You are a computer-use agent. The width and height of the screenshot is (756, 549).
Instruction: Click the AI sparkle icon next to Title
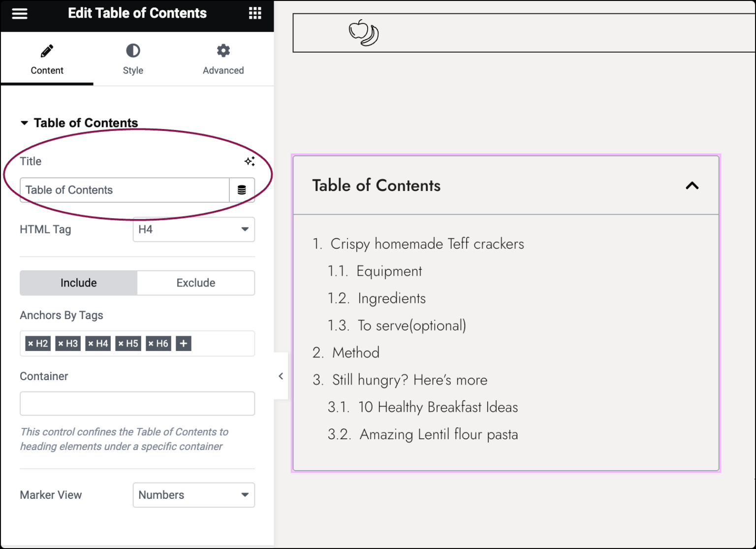click(250, 161)
